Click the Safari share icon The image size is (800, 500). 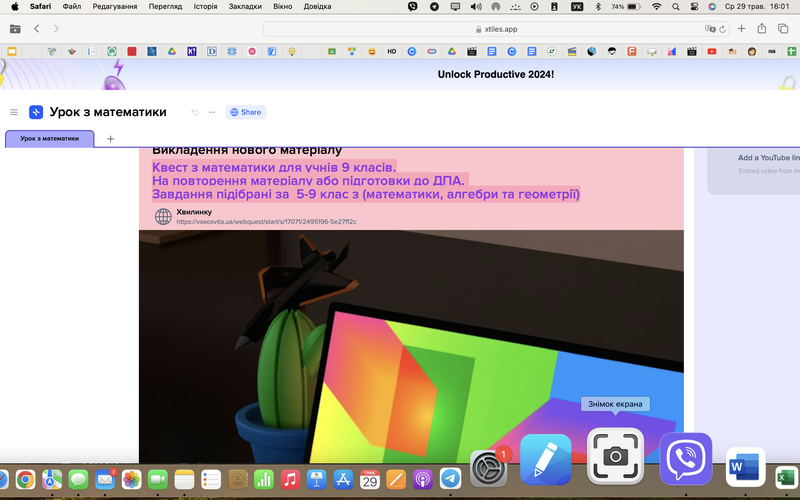762,29
